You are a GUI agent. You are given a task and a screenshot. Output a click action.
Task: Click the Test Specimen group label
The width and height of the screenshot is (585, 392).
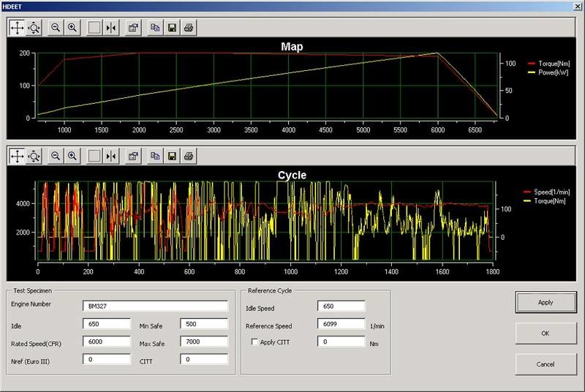tap(33, 290)
